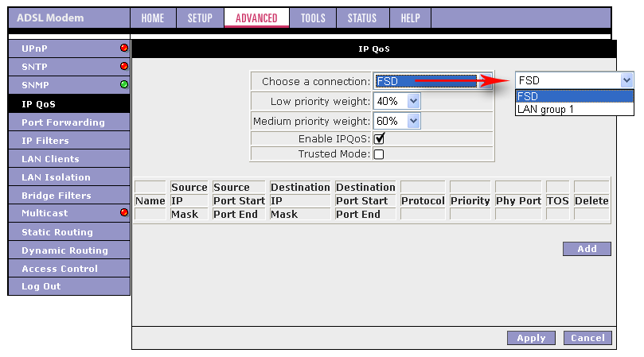
Task: Click the Name column header
Action: tap(150, 200)
